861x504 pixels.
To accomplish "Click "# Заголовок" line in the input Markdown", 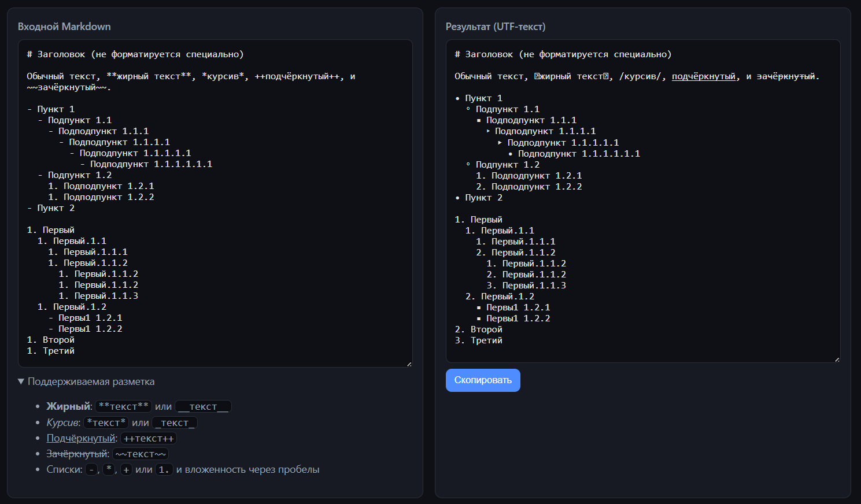I will pos(135,54).
